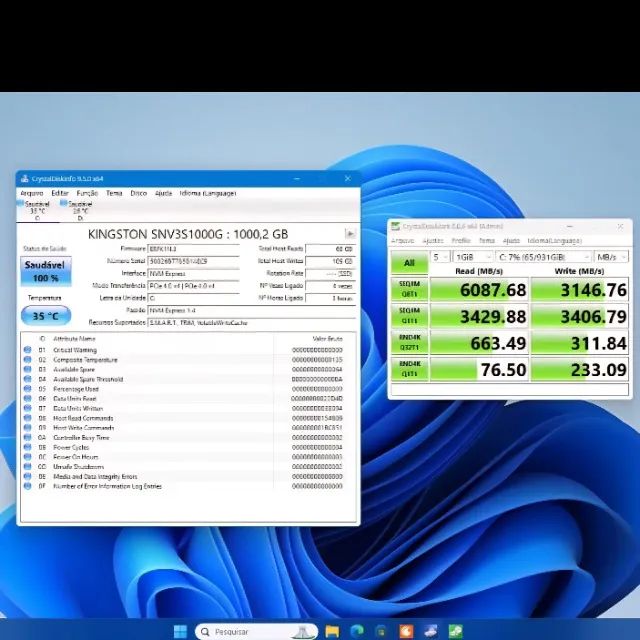Click the KINGSTON SNV3S1000G model title
Viewport: 640px width, 640px height.
pyautogui.click(x=188, y=234)
